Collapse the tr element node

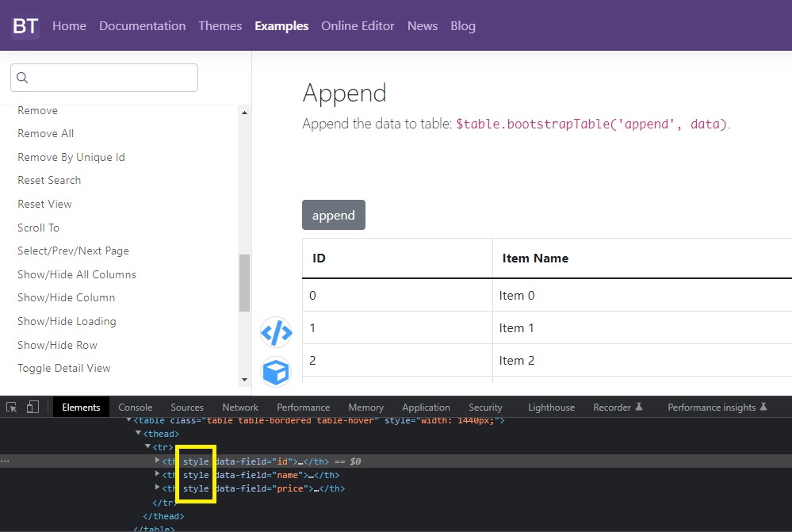[x=147, y=446]
